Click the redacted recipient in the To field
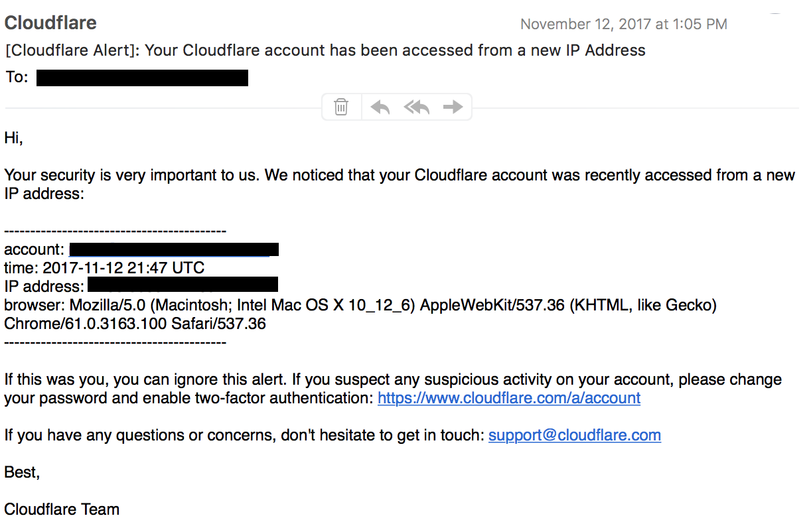Image resolution: width=811 pixels, height=532 pixels. click(x=142, y=78)
